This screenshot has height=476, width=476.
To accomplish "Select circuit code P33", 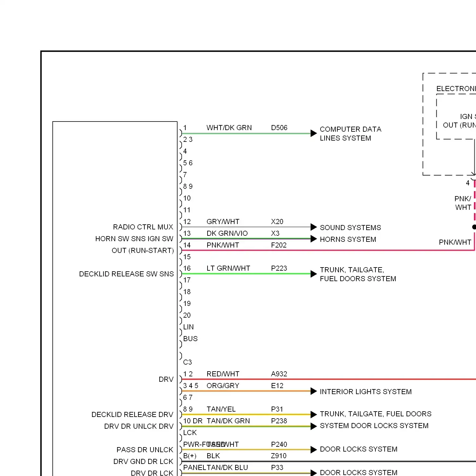I will pyautogui.click(x=277, y=467).
